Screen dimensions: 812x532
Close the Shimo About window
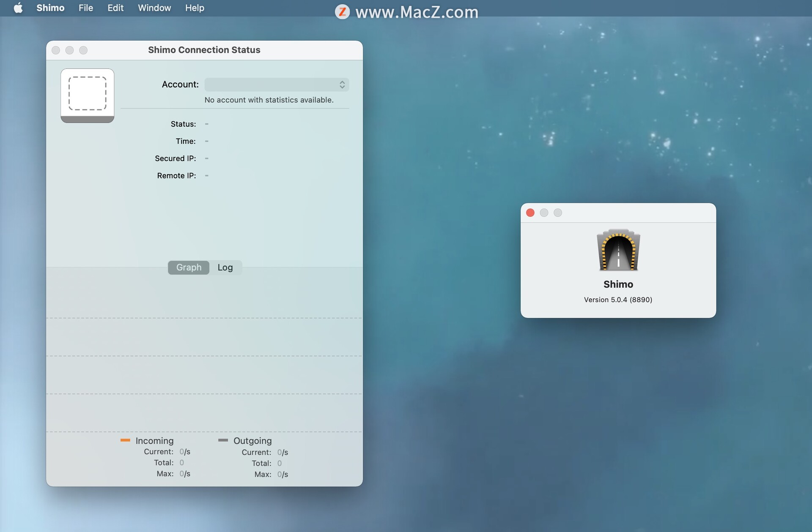pos(530,213)
